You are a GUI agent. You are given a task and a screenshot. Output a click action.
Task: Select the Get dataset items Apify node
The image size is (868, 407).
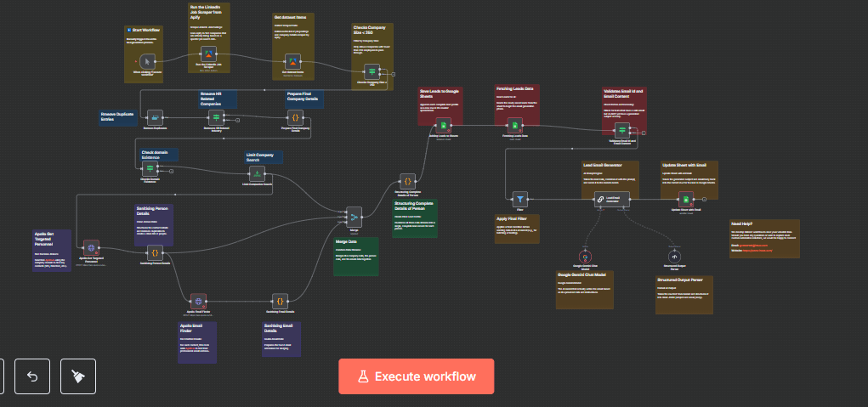tap(292, 62)
